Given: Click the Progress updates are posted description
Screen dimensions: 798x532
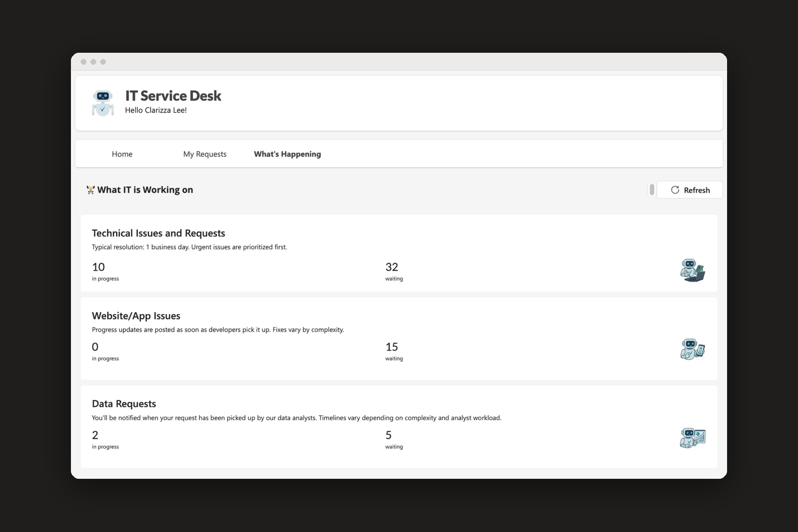Looking at the screenshot, I should pyautogui.click(x=218, y=330).
